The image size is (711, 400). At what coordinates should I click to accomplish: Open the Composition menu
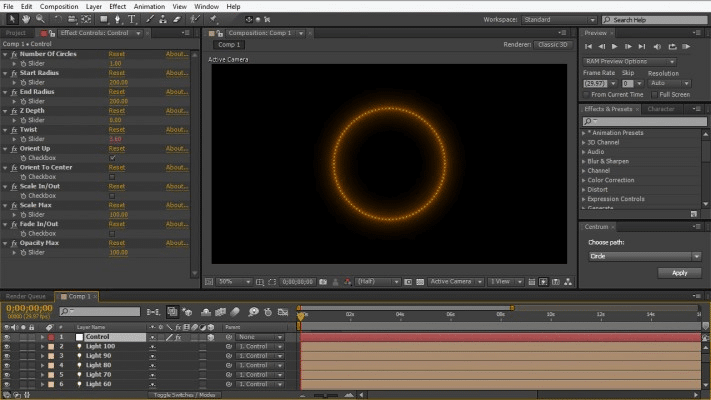59,6
